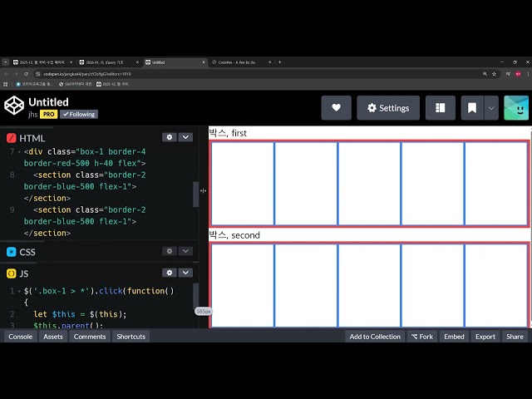
Task: Expand the JS editor dropdown chevron
Action: (185, 273)
